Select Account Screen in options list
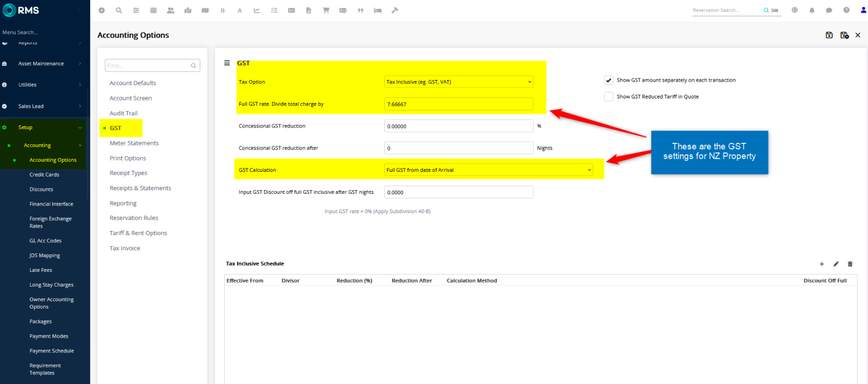The height and width of the screenshot is (384, 868). pyautogui.click(x=131, y=98)
